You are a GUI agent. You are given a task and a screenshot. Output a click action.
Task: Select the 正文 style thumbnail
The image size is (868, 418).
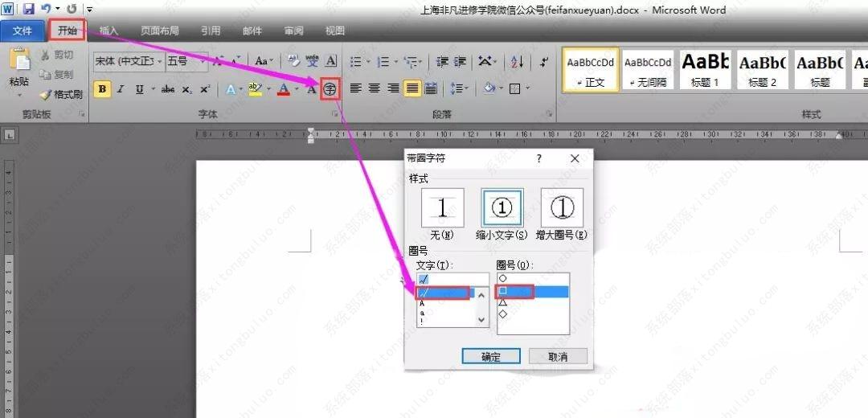pos(590,69)
